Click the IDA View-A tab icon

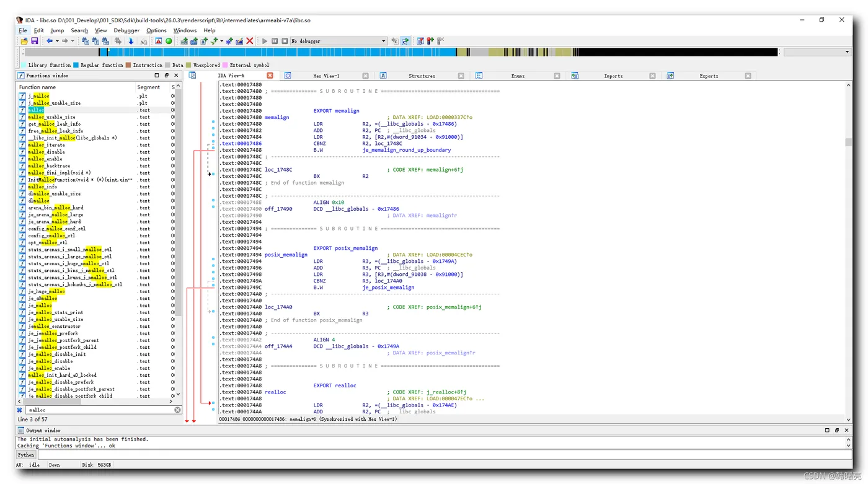(193, 76)
